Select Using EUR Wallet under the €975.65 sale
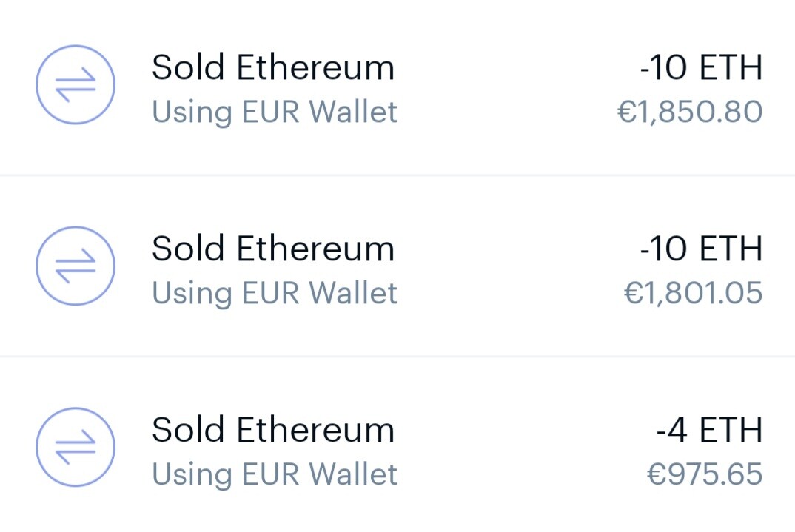 point(275,475)
